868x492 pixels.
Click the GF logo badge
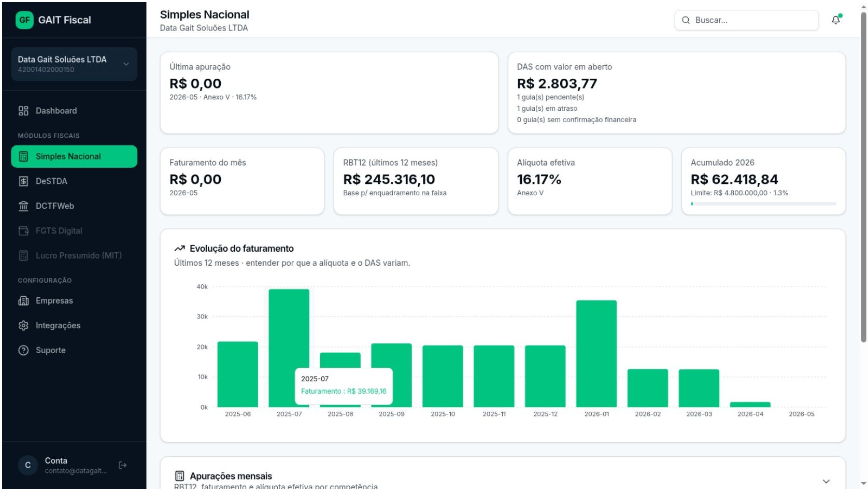click(24, 20)
